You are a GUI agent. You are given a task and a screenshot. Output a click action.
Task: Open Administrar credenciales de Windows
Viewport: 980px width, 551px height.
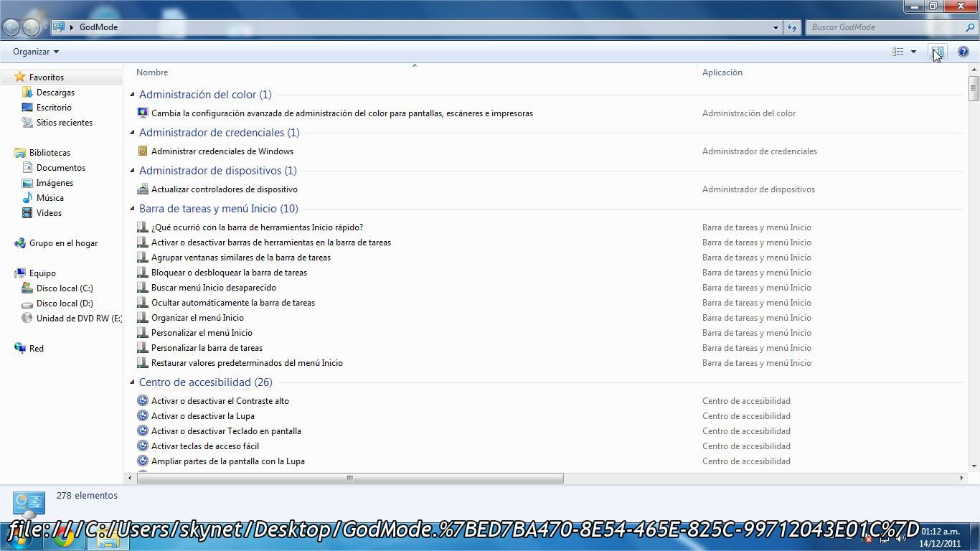pos(222,151)
